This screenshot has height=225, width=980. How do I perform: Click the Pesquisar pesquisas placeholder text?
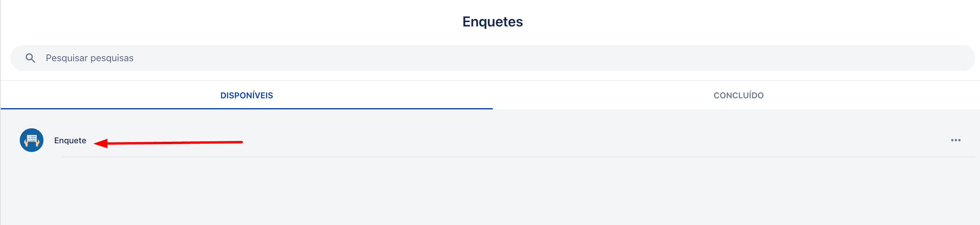click(90, 58)
